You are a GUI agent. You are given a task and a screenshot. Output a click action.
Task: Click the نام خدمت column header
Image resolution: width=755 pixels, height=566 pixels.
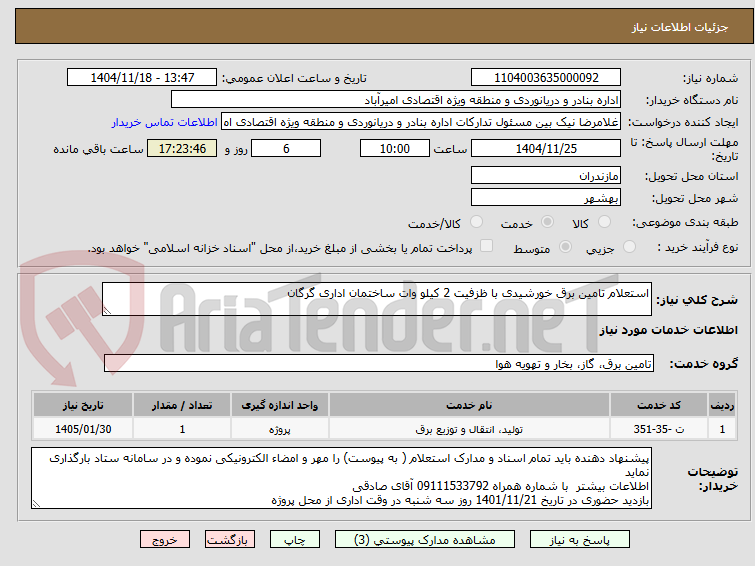(x=469, y=405)
